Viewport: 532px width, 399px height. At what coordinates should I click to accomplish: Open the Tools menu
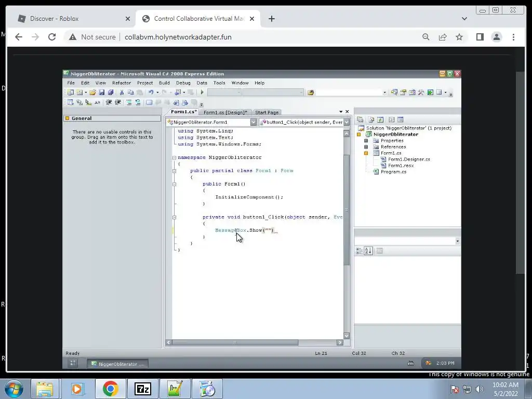[x=219, y=83]
